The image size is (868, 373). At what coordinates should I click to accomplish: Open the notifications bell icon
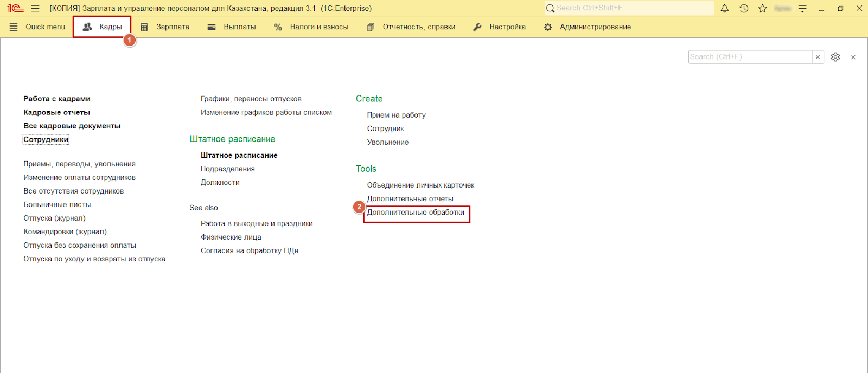(x=724, y=8)
